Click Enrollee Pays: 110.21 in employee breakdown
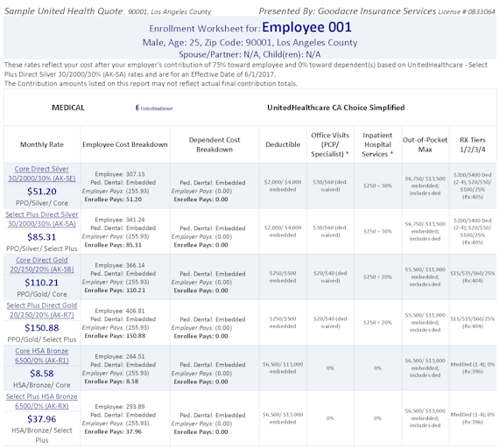Image resolution: width=499 pixels, height=448 pixels. point(115,290)
